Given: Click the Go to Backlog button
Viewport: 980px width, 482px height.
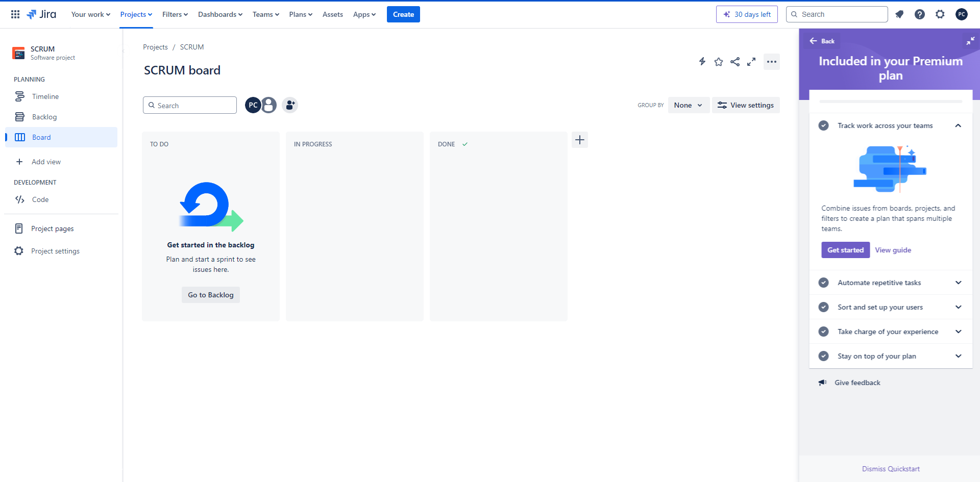Looking at the screenshot, I should pyautogui.click(x=211, y=295).
